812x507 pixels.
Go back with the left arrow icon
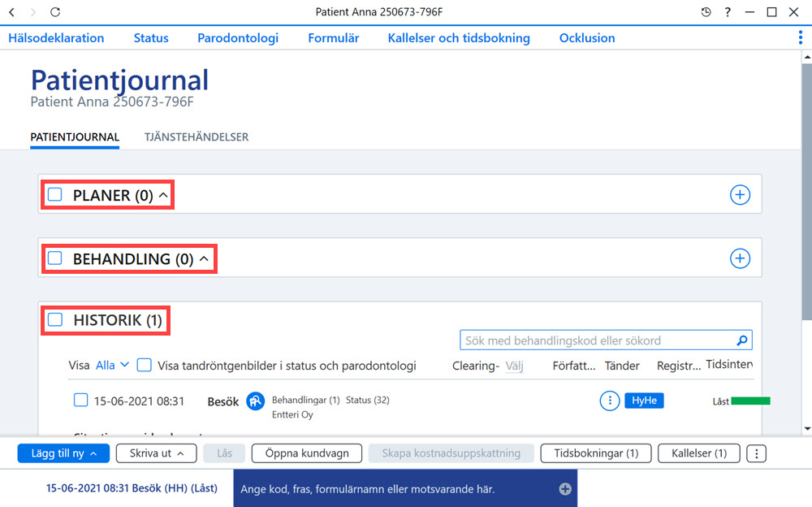point(12,12)
